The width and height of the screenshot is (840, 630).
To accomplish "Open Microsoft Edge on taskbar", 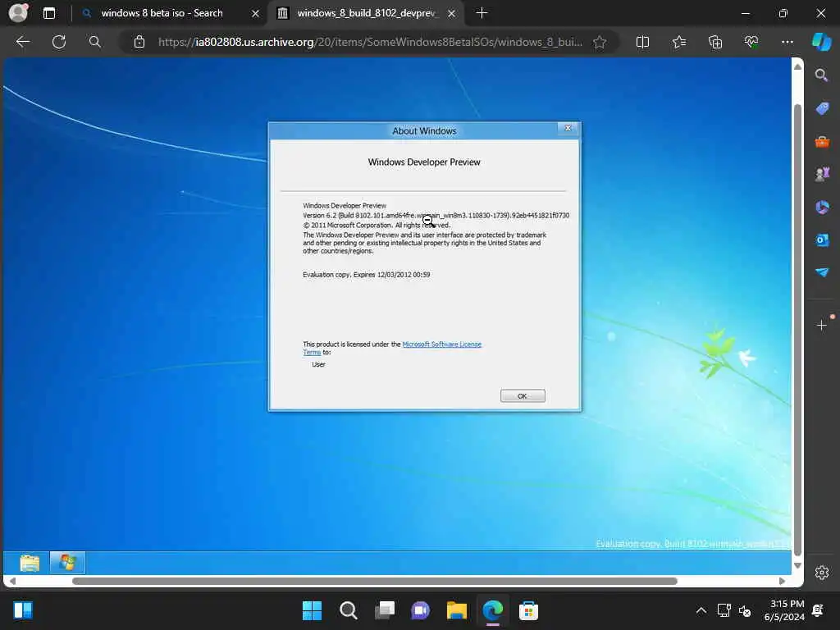I will tap(493, 610).
